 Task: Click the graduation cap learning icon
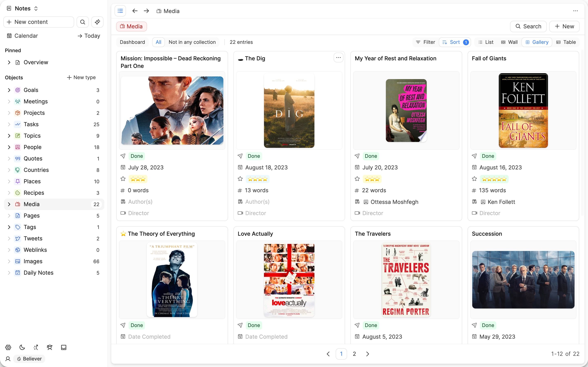click(50, 347)
